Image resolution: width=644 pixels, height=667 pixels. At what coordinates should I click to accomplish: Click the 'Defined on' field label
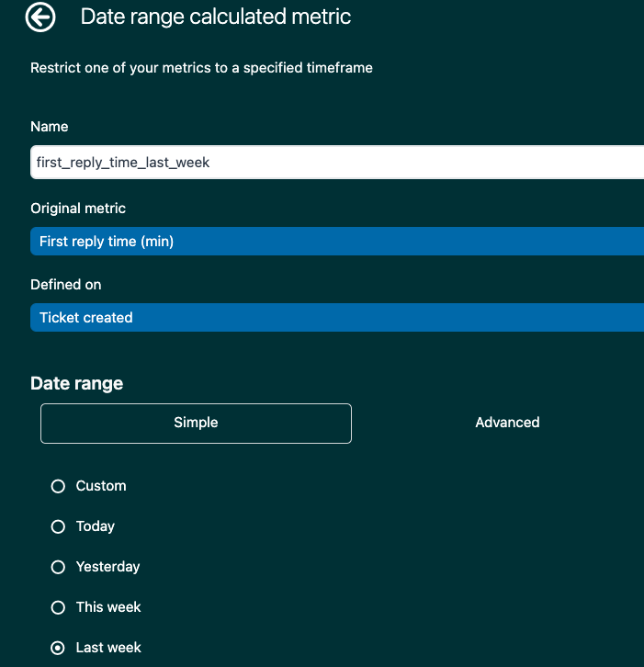coord(66,285)
